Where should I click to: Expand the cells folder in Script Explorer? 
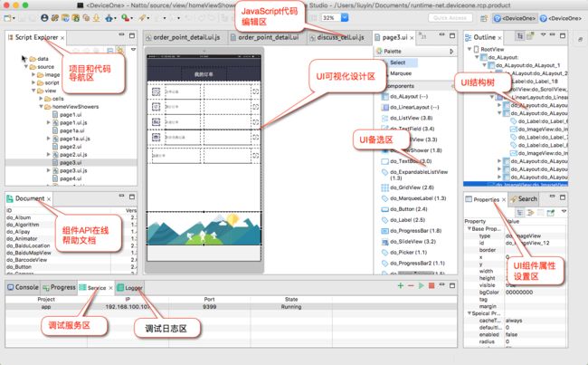click(x=41, y=99)
